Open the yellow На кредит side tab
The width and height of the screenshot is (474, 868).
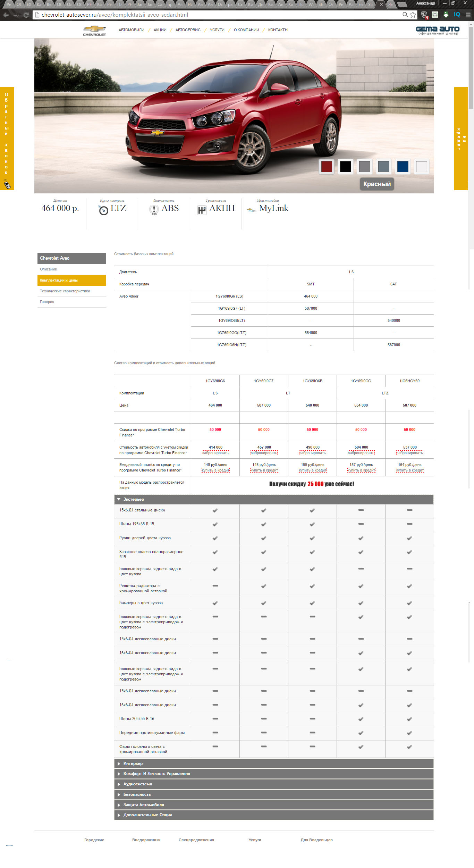[x=461, y=139]
